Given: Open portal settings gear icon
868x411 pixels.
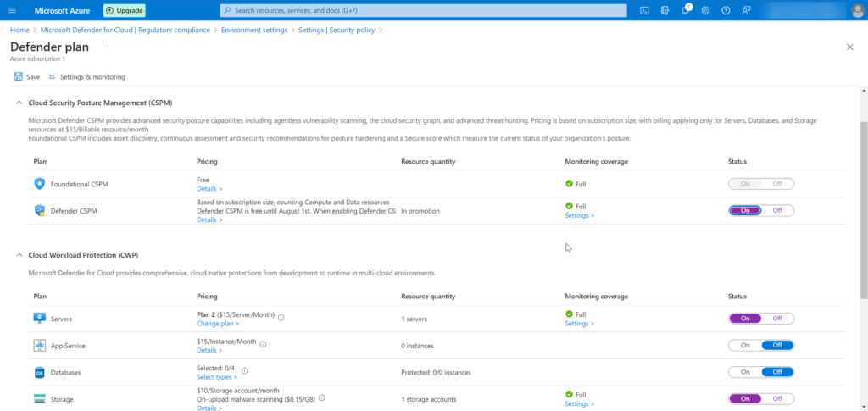Looking at the screenshot, I should 705,10.
